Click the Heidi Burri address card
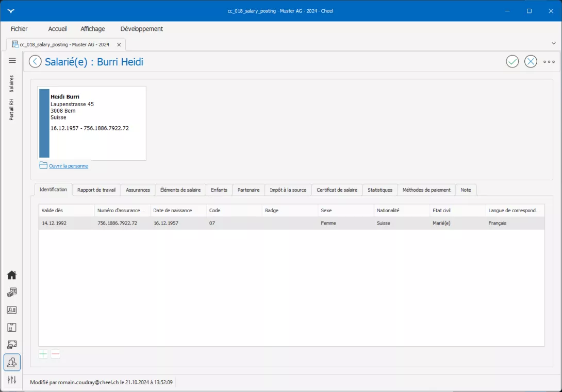 click(92, 123)
